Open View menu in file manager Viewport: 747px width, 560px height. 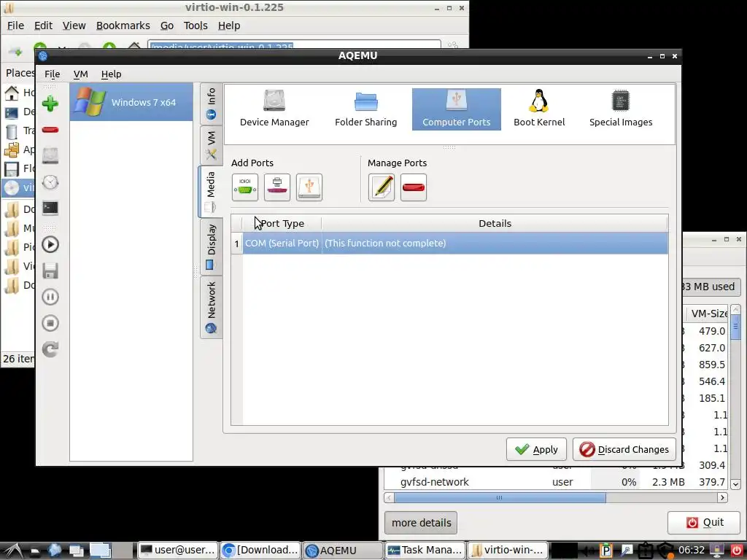coord(74,26)
